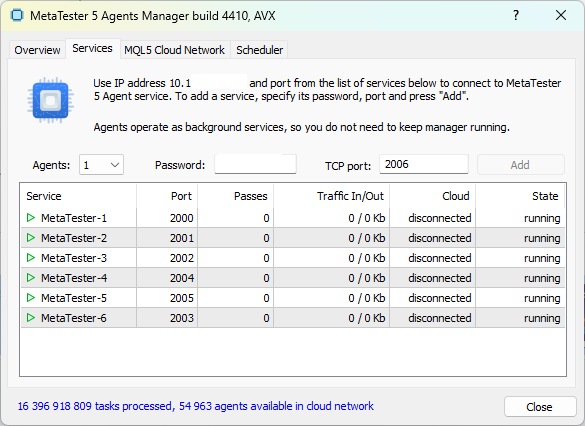This screenshot has width=585, height=426.
Task: Switch to the Overview tab
Action: [37, 50]
